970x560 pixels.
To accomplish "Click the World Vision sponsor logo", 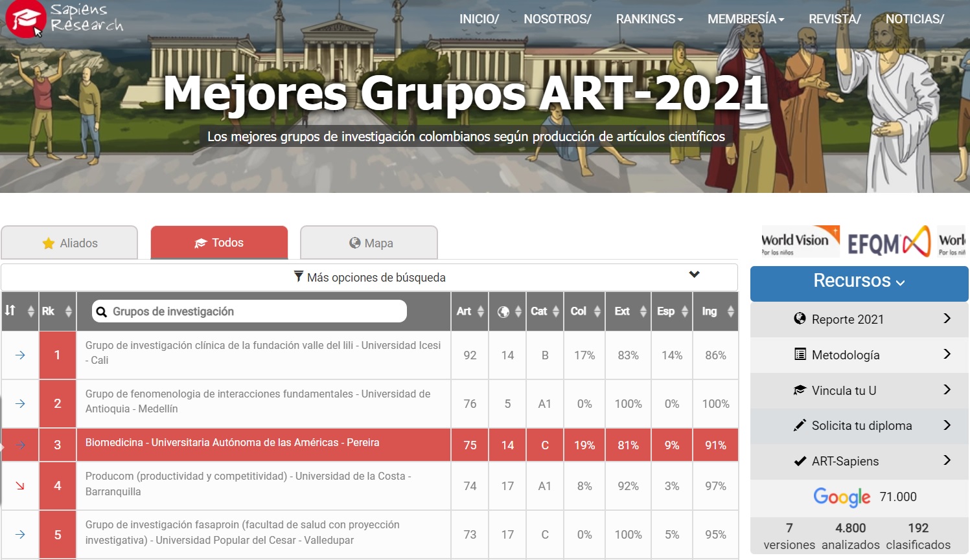I will pyautogui.click(x=800, y=242).
